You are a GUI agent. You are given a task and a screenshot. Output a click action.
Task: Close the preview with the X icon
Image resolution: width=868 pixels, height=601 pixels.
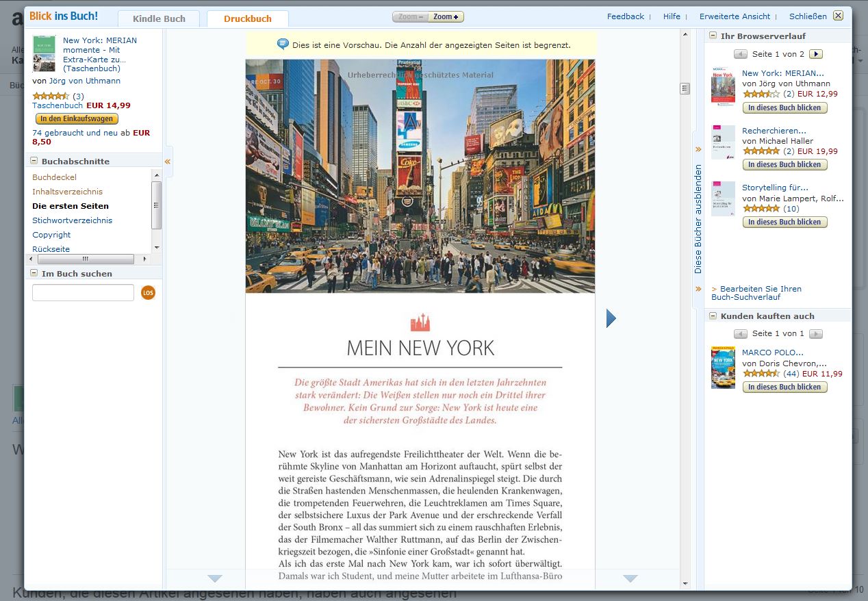point(838,16)
